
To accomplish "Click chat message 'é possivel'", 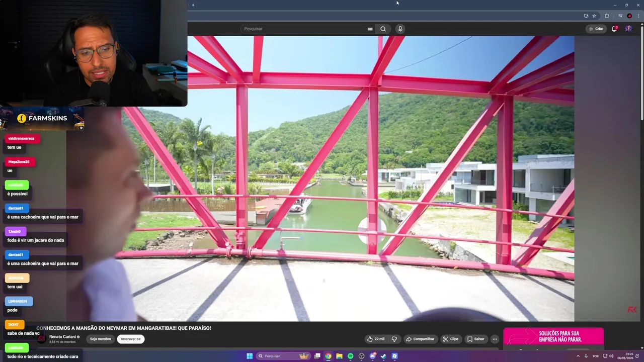I will click(18, 194).
